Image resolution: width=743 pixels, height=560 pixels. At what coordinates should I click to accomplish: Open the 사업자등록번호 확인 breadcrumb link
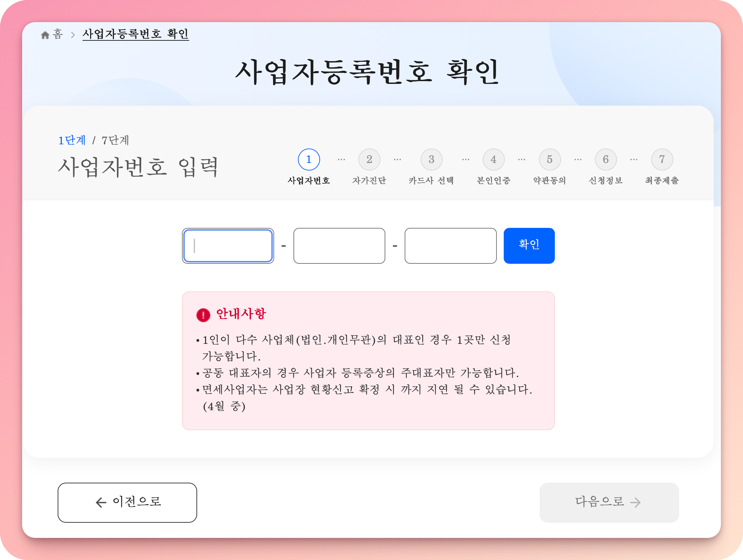pyautogui.click(x=135, y=34)
